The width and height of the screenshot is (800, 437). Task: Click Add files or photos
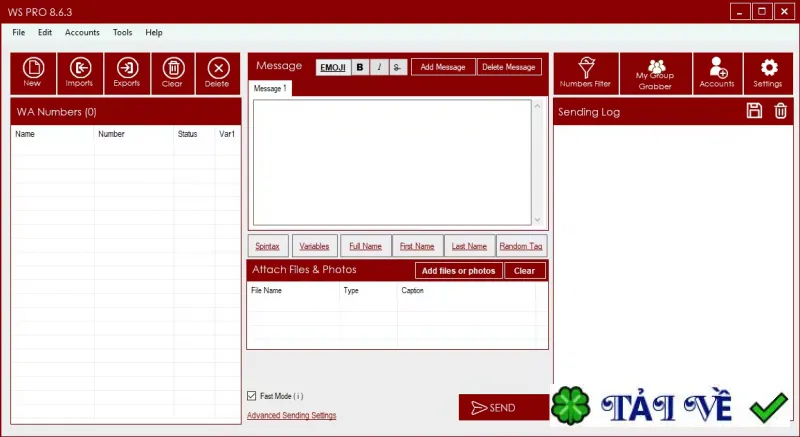[x=459, y=271]
